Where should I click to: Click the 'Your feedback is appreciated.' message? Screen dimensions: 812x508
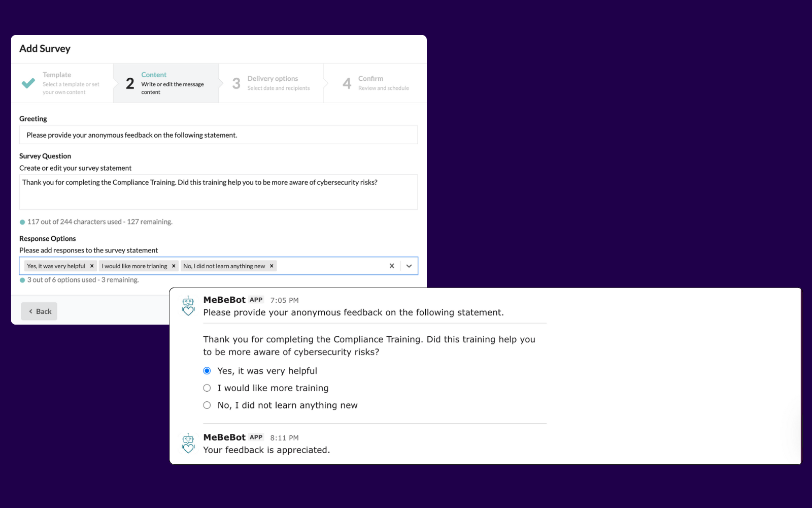pyautogui.click(x=266, y=450)
